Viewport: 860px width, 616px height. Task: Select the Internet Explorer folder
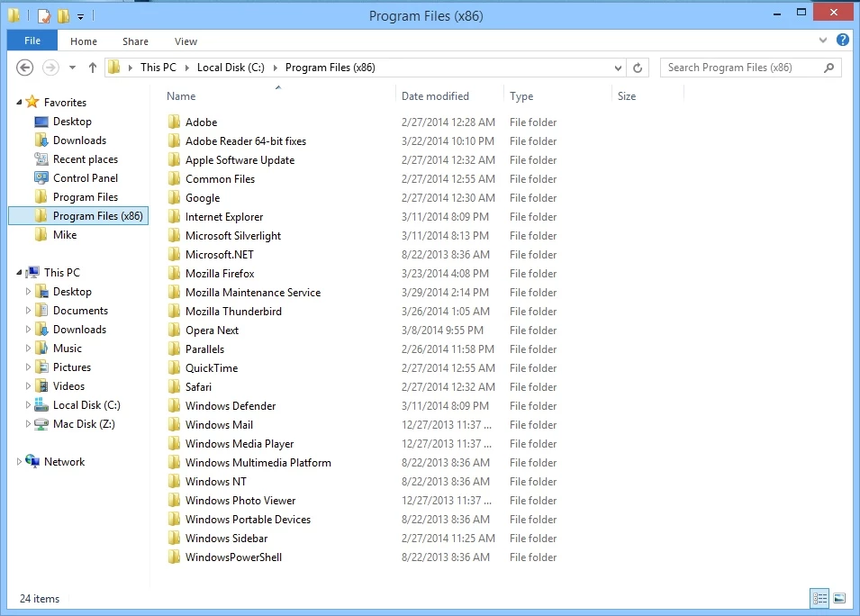(223, 217)
